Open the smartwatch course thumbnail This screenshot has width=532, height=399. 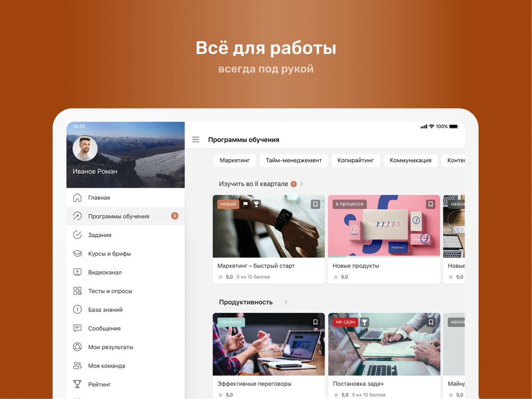point(268,226)
